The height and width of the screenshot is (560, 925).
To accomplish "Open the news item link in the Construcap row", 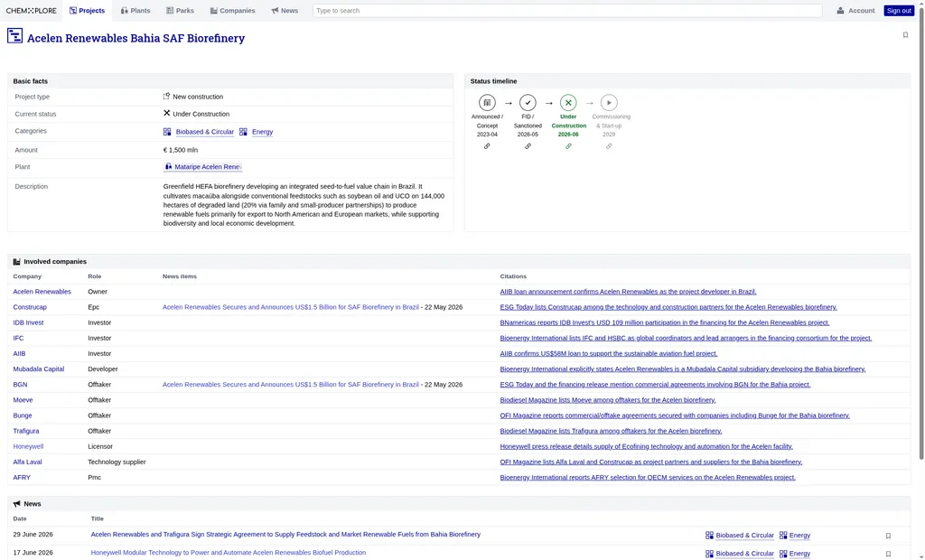I will (290, 307).
